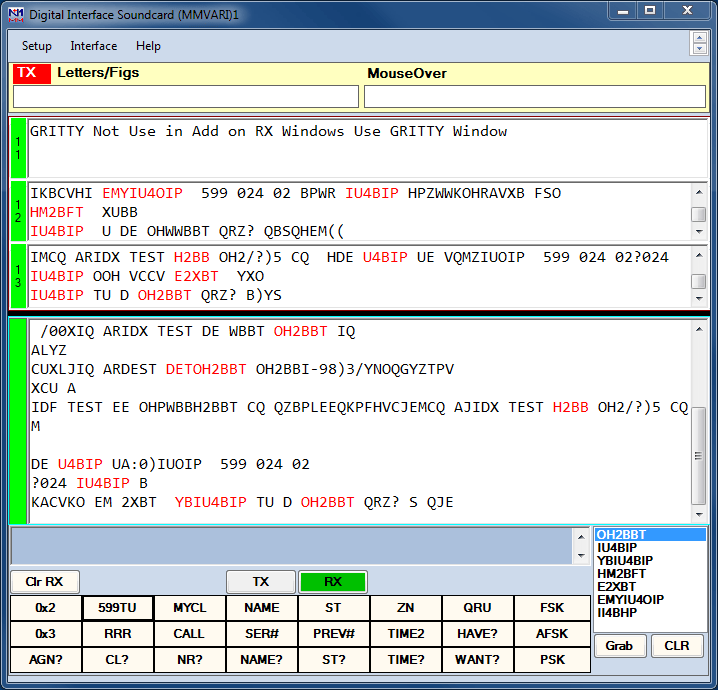Click the WANT? macro button
Image resolution: width=718 pixels, height=690 pixels.
pyautogui.click(x=477, y=660)
